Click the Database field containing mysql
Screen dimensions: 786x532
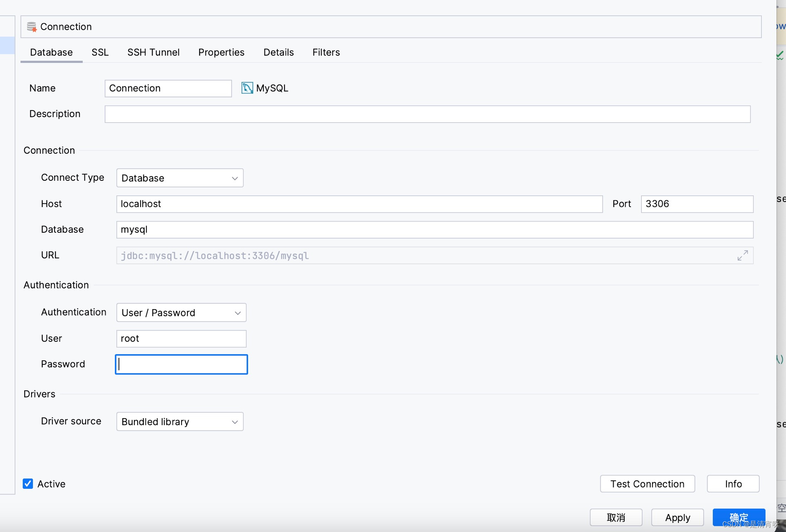(x=434, y=230)
